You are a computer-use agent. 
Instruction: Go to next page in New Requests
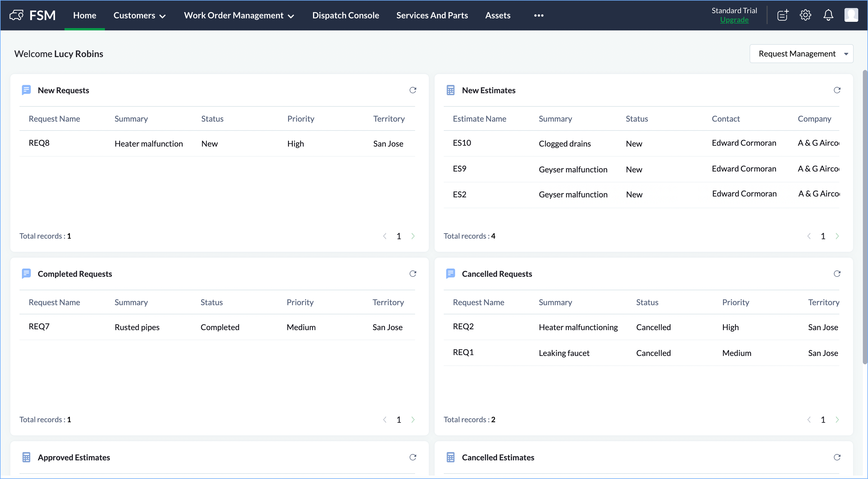413,236
